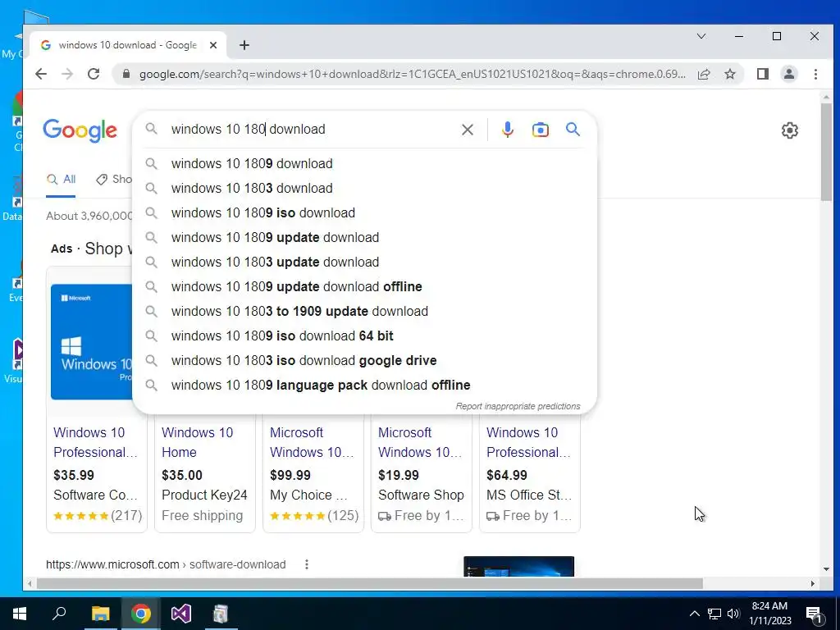Select suggestion windows 10 1803 download
This screenshot has width=840, height=630.
pos(364,188)
